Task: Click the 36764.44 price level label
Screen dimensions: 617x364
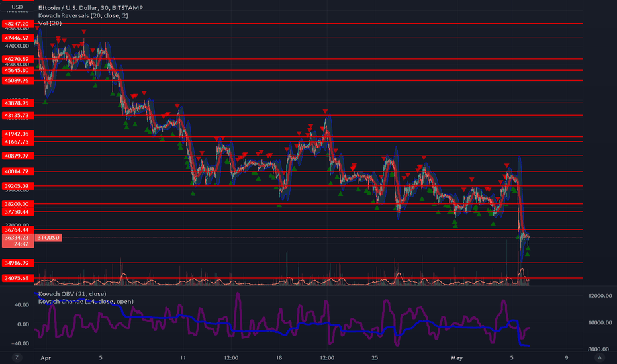Action: (x=18, y=230)
